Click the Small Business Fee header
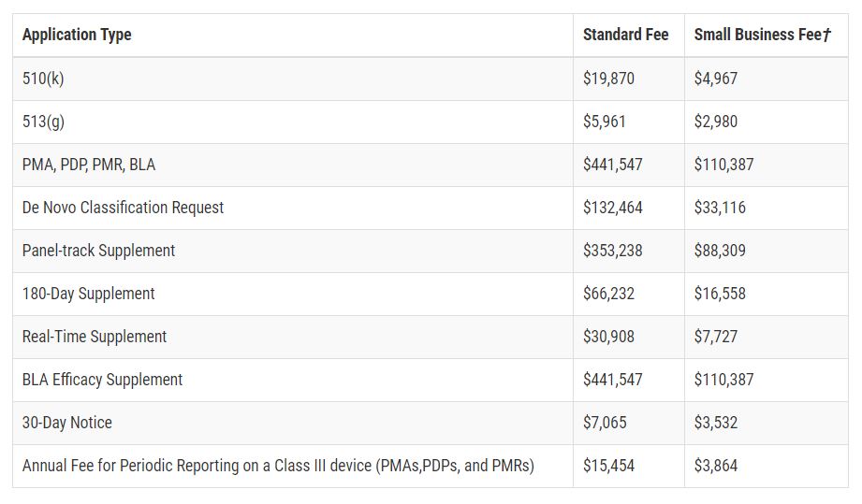862x504 pixels. point(763,35)
